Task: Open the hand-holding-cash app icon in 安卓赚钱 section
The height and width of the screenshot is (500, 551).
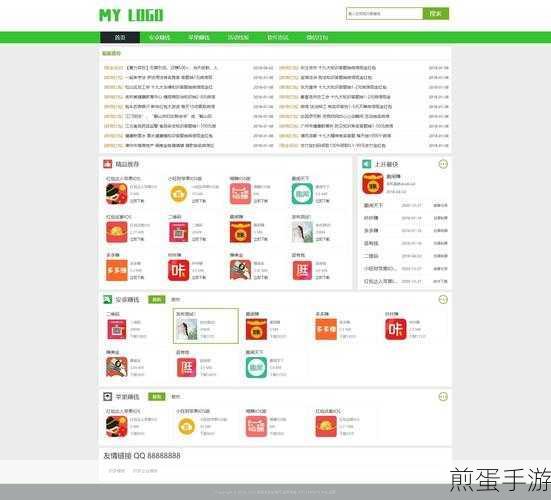Action: tap(117, 367)
